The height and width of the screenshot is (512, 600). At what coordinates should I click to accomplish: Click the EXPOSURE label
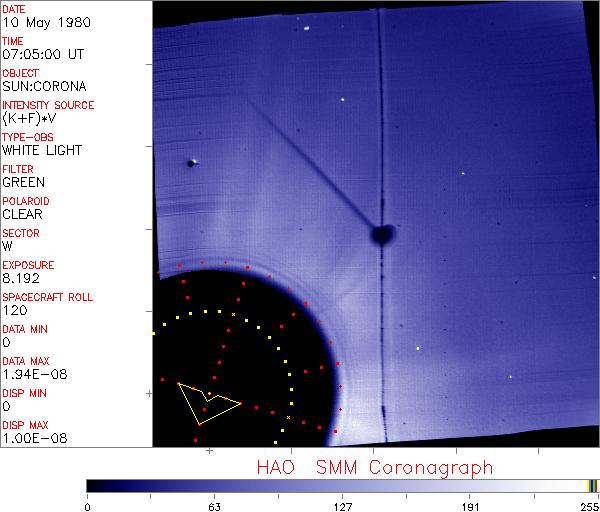(28, 265)
